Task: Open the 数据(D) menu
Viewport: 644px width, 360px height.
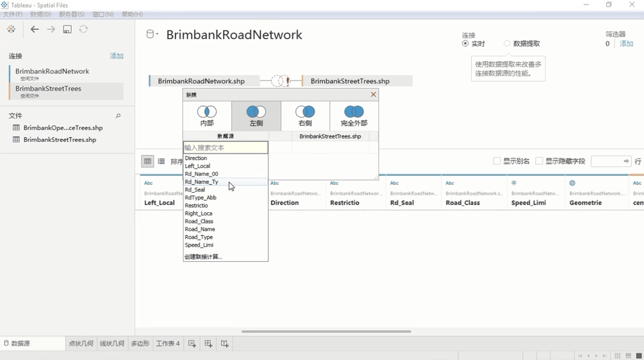Action: 40,14
